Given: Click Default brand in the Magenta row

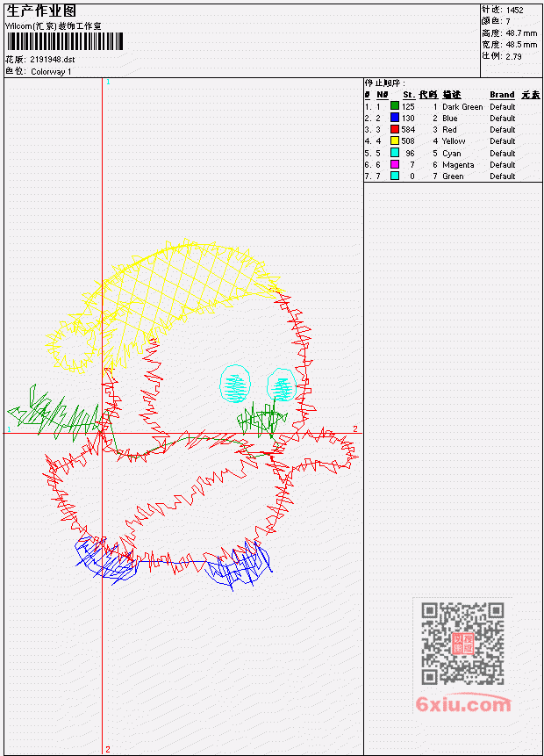Looking at the screenshot, I should (x=503, y=165).
